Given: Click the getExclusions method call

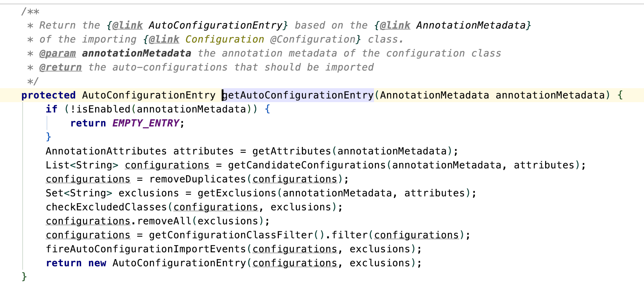Looking at the screenshot, I should click(237, 193).
